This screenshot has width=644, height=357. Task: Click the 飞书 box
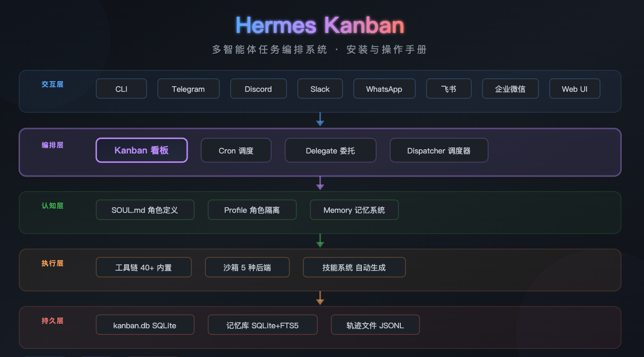pyautogui.click(x=448, y=89)
